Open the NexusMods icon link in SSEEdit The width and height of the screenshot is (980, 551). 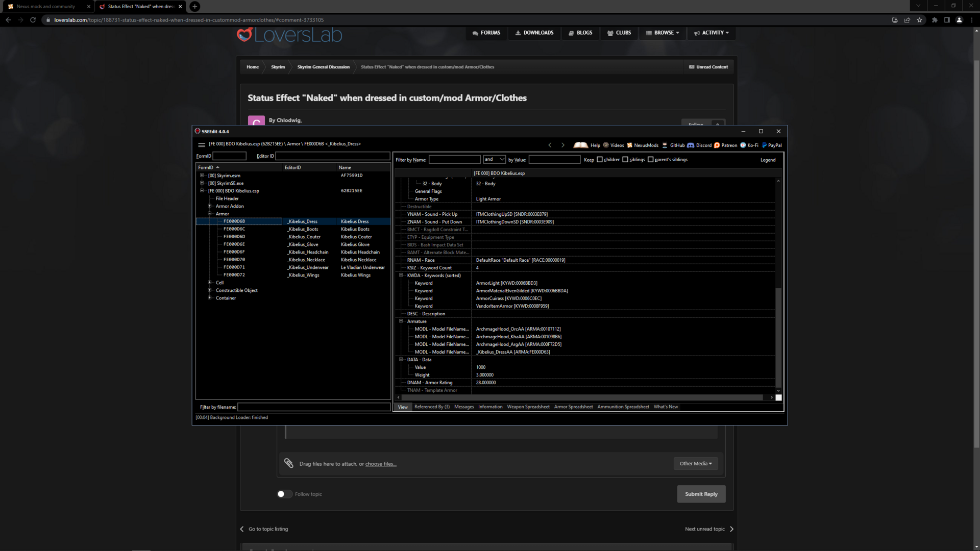pyautogui.click(x=629, y=145)
